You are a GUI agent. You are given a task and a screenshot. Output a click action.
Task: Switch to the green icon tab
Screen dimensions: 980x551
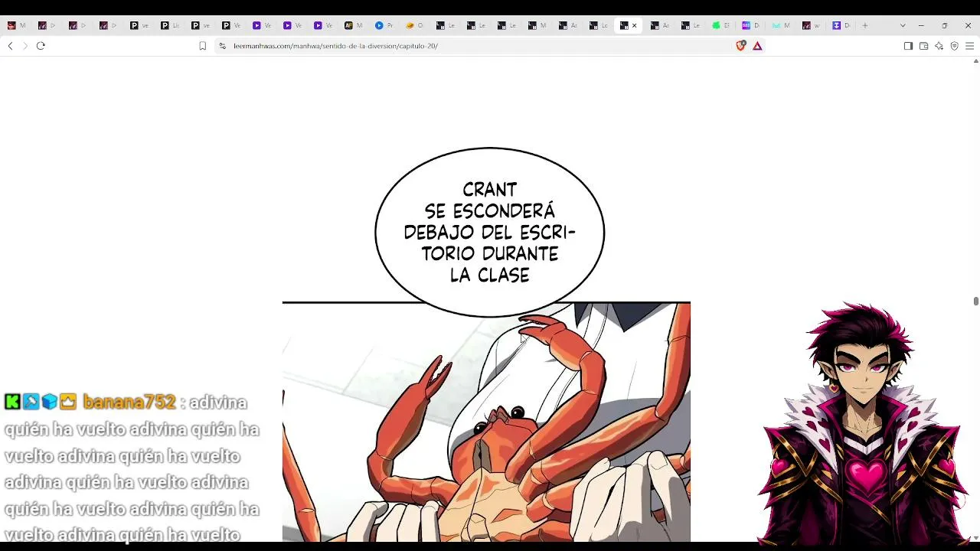pos(720,25)
